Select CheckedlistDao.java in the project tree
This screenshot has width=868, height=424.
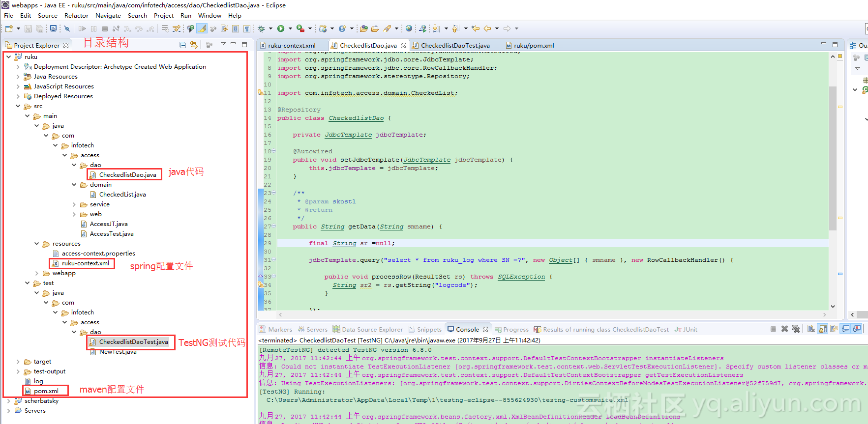pos(127,175)
